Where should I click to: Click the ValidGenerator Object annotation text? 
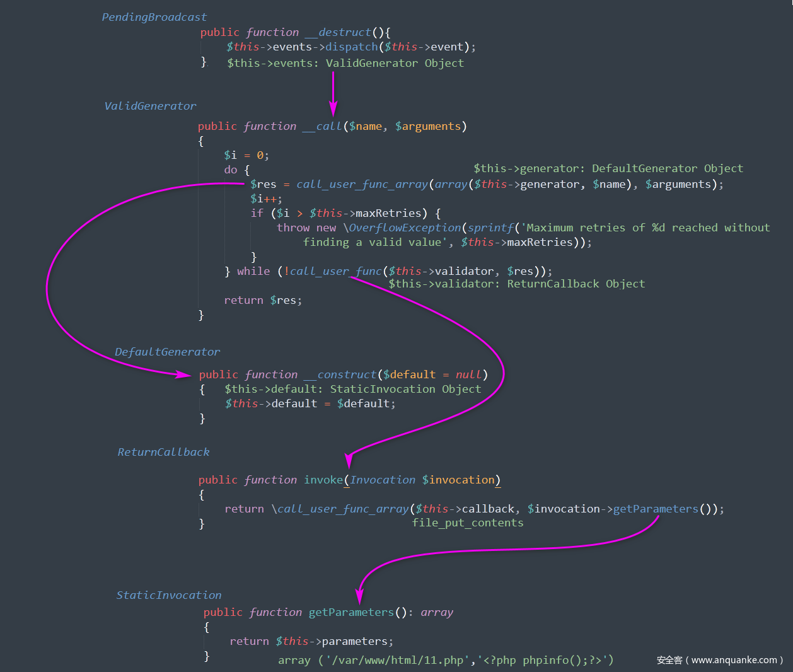click(394, 63)
